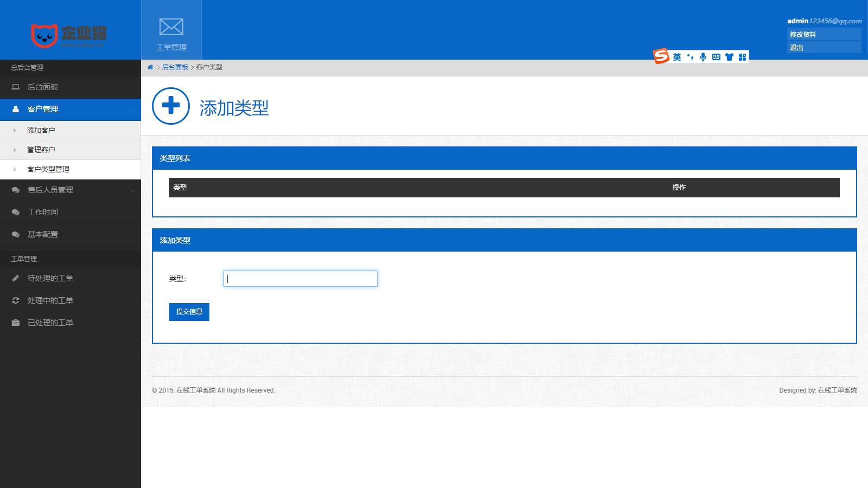868x488 pixels.
Task: Open 后台面板 in the sidebar
Action: click(x=43, y=87)
